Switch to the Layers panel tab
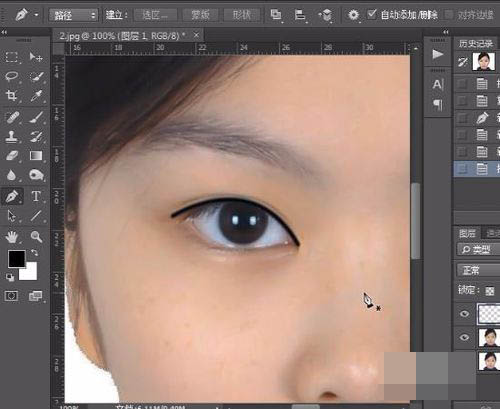Viewport: 500px width, 409px height. [x=467, y=233]
